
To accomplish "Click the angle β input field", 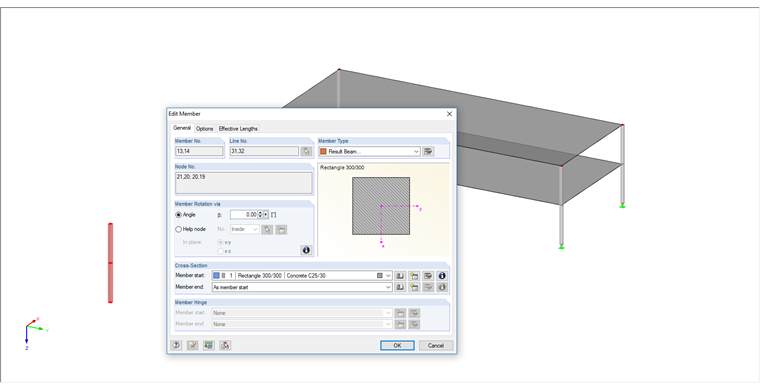I will (244, 215).
